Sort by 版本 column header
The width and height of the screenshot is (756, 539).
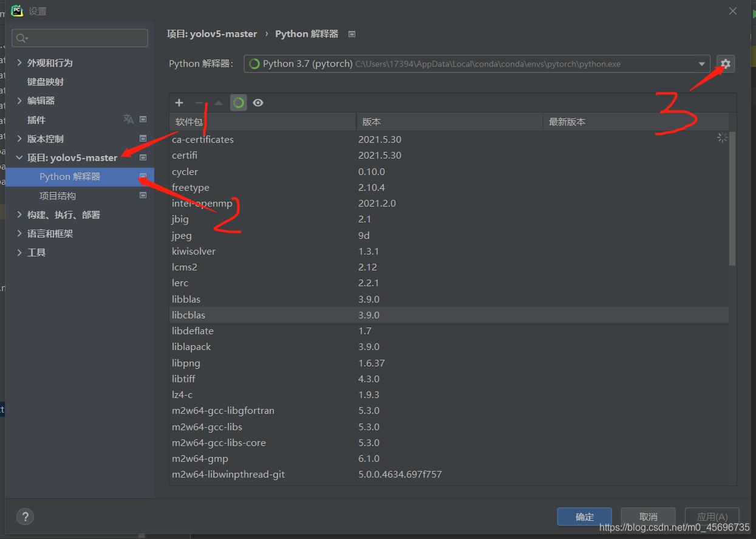449,122
